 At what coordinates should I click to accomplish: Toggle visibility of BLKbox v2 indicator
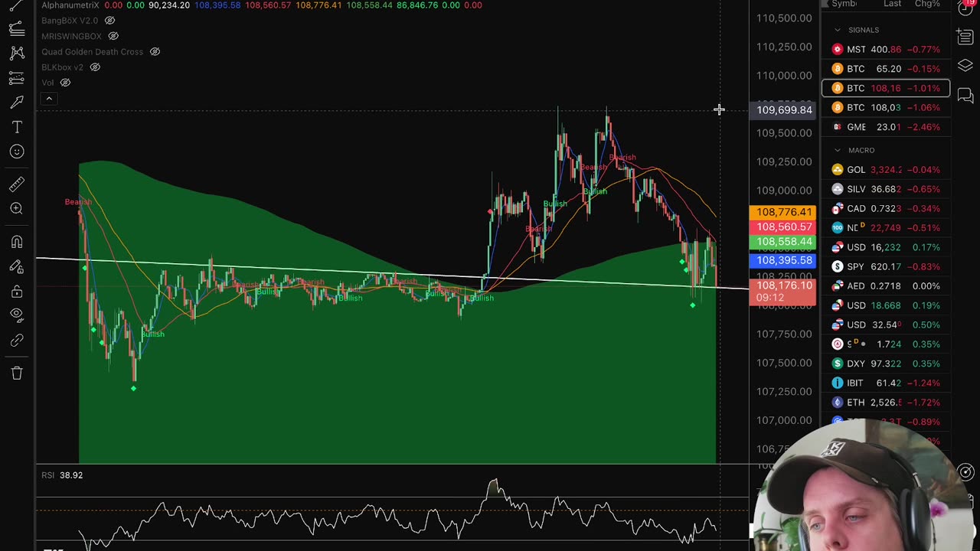click(95, 67)
